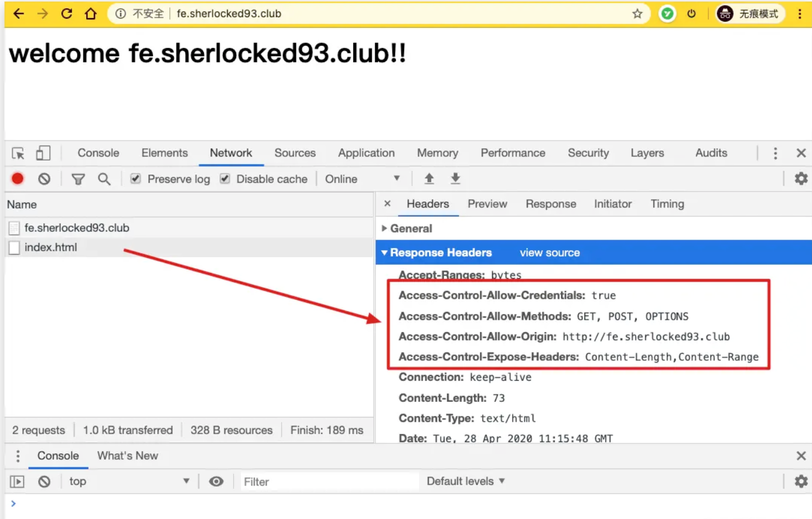Uncheck the Preserve log checkbox
The height and width of the screenshot is (519, 812).
[x=135, y=179]
